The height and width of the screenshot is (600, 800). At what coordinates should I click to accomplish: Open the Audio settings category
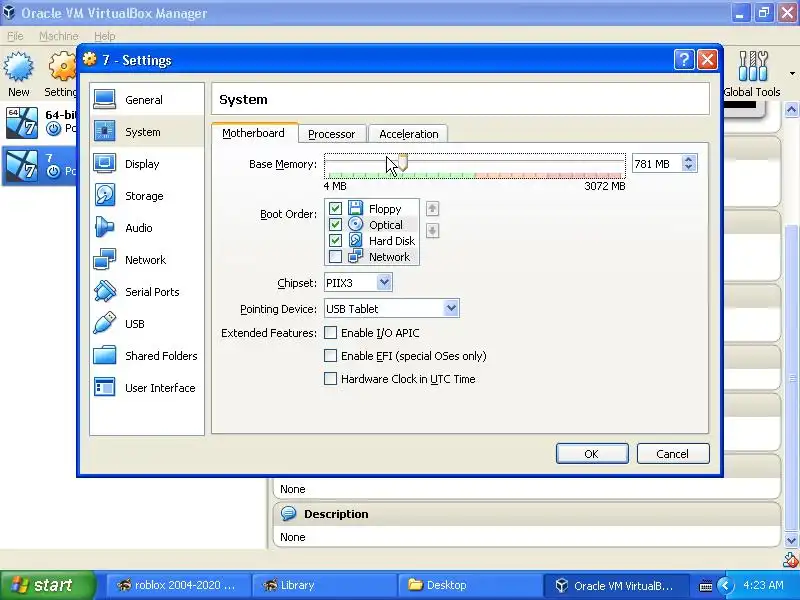147,228
